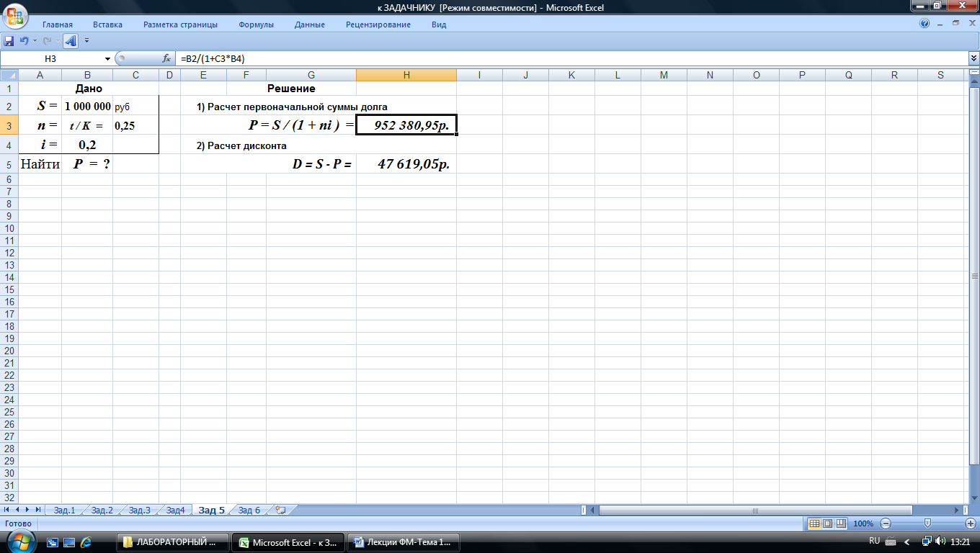Switch to sheet Зад4
The width and height of the screenshot is (980, 553).
click(x=175, y=510)
